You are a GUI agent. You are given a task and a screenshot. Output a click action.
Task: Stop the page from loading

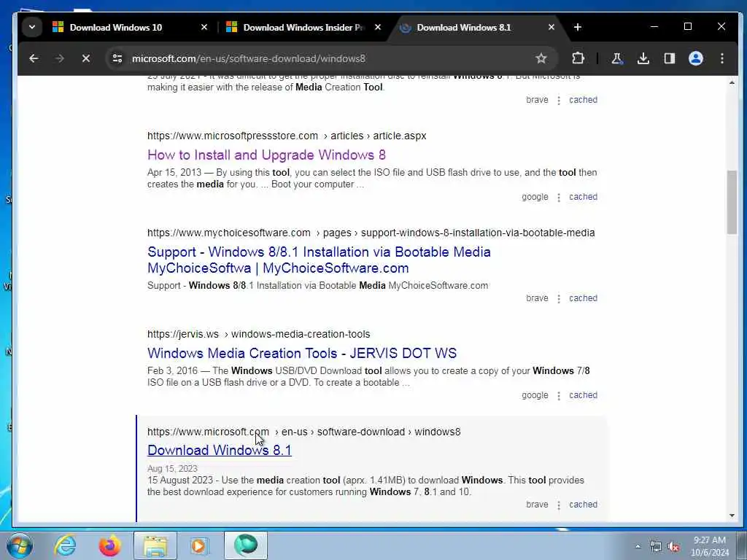pos(86,58)
